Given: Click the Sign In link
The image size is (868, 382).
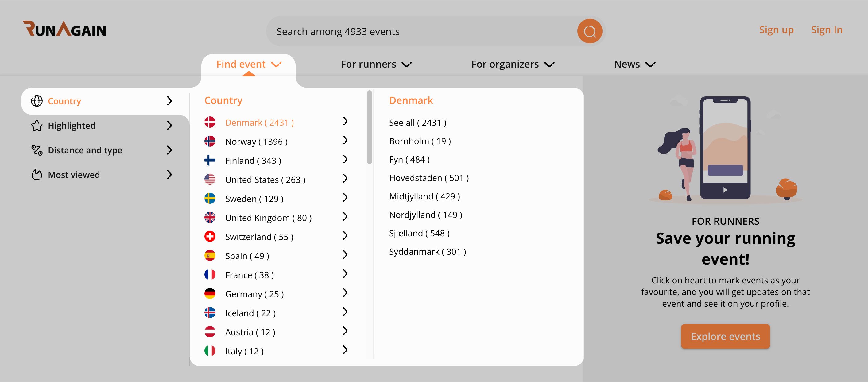Looking at the screenshot, I should pyautogui.click(x=827, y=30).
